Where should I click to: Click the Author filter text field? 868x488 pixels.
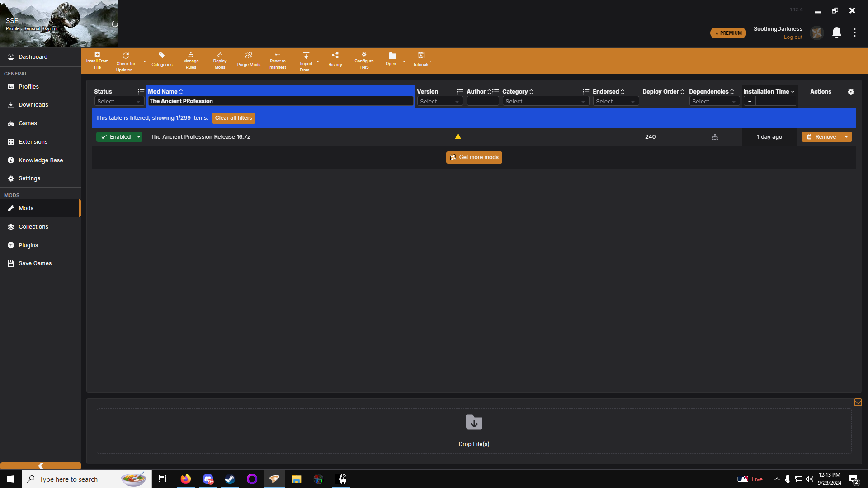click(483, 102)
